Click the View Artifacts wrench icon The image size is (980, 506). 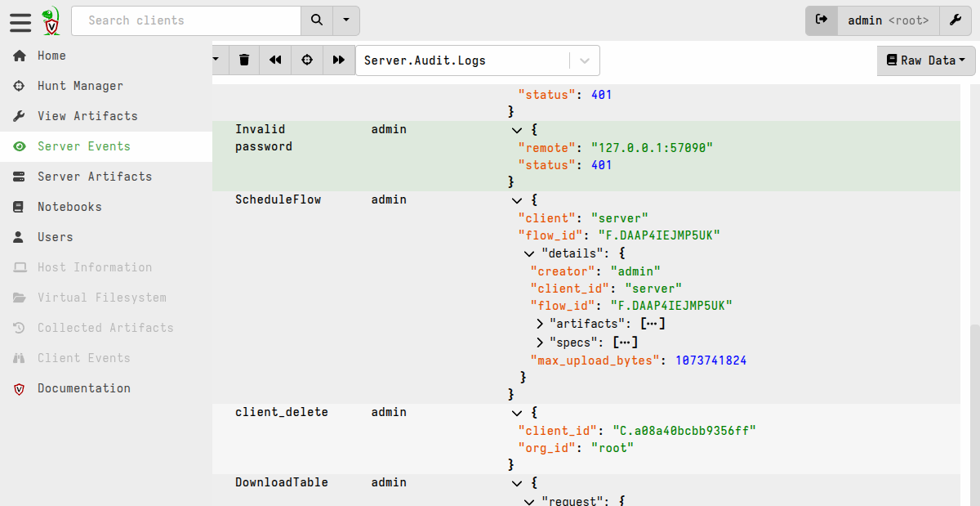[x=20, y=116]
